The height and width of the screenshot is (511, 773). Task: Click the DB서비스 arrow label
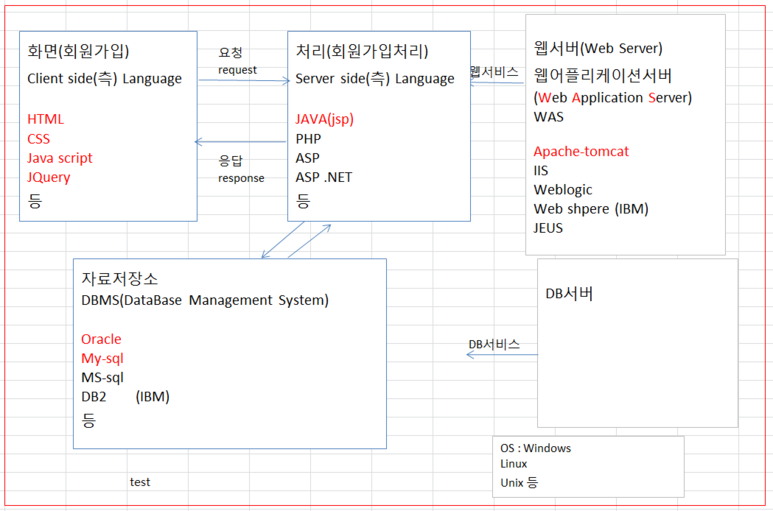[494, 344]
